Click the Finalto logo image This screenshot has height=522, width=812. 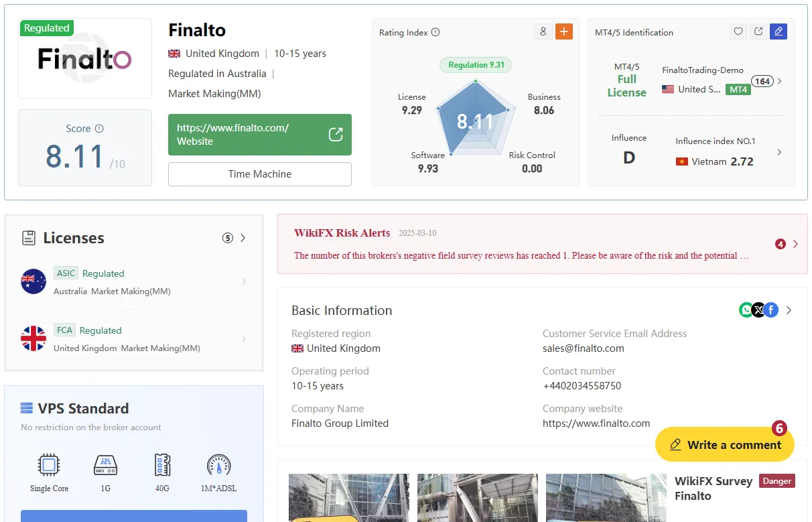85,58
